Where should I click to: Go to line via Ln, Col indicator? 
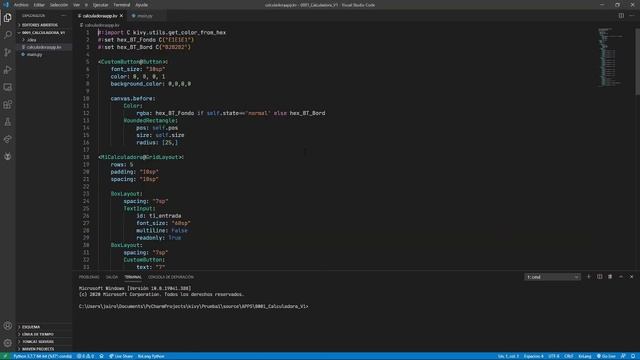[508, 356]
